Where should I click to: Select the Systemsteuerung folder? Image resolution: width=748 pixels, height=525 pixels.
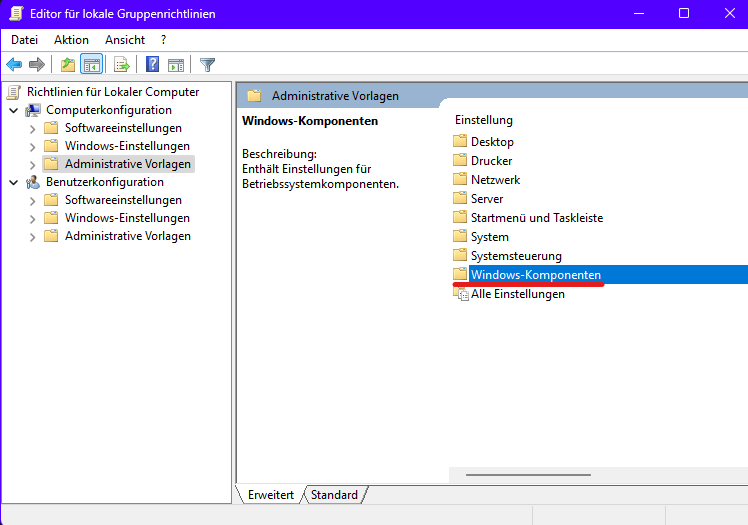click(x=516, y=256)
